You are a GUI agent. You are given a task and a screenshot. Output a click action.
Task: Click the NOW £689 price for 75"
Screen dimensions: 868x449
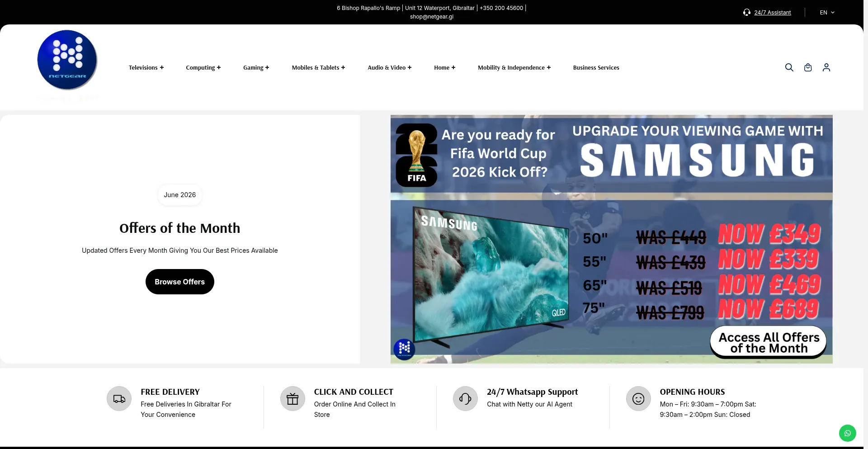click(769, 309)
